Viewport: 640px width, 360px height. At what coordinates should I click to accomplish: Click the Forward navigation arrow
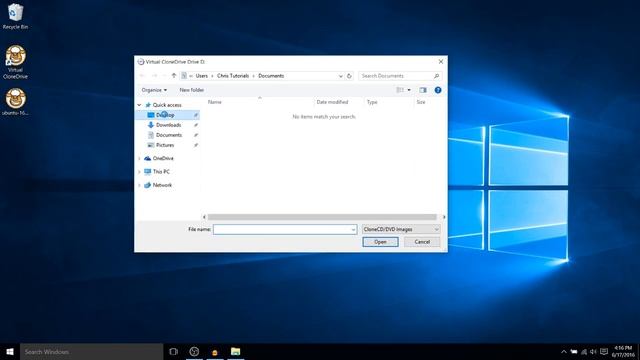click(x=154, y=76)
